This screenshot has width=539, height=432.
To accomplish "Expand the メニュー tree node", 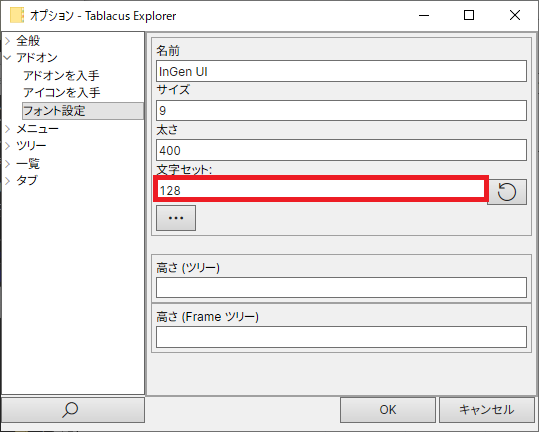I will [8, 129].
